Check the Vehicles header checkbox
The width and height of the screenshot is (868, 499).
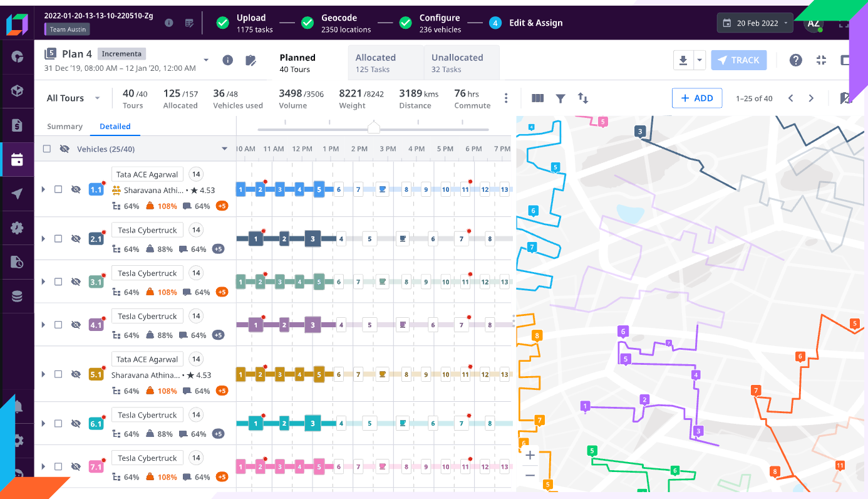(x=46, y=149)
